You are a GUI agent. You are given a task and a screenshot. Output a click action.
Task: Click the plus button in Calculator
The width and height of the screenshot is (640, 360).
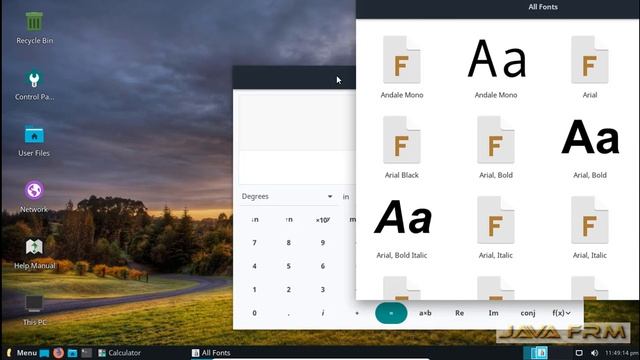click(x=357, y=313)
